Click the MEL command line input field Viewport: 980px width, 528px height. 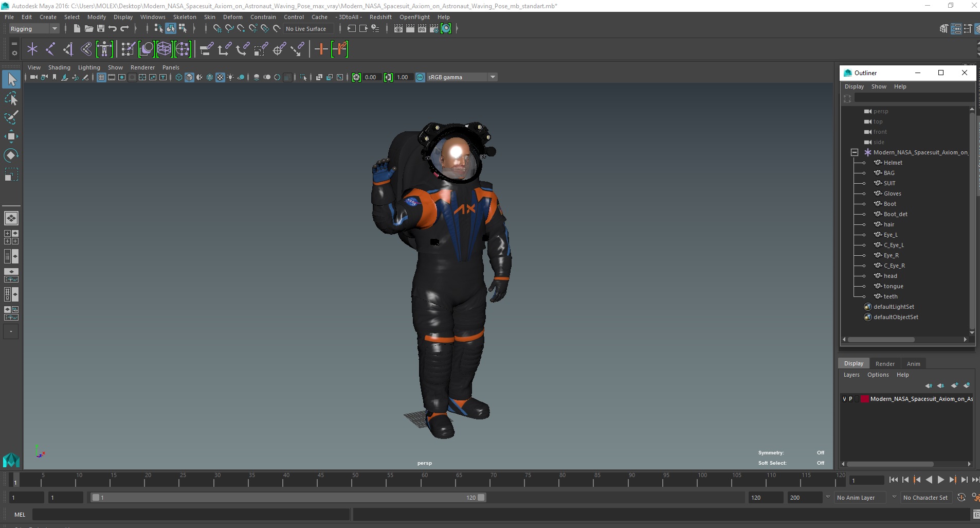click(191, 514)
